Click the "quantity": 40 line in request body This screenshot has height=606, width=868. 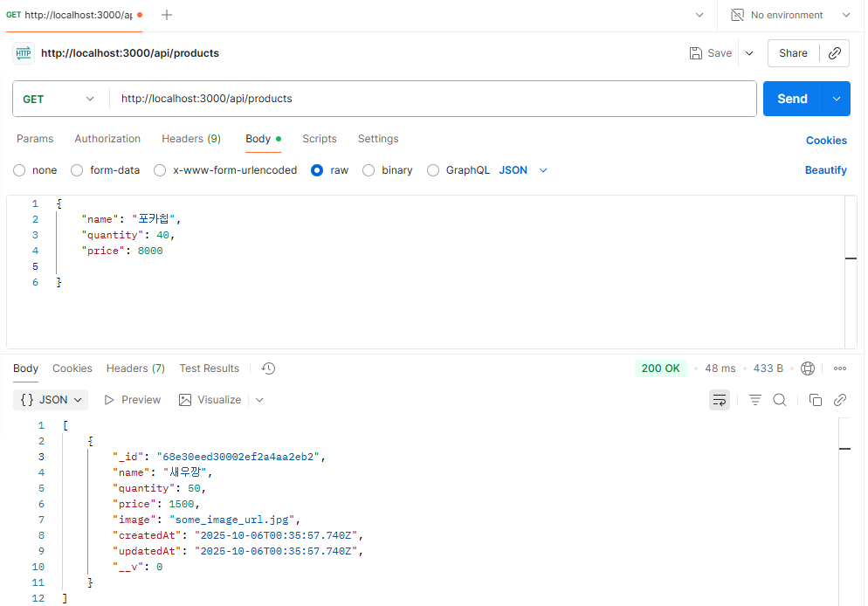pyautogui.click(x=128, y=235)
